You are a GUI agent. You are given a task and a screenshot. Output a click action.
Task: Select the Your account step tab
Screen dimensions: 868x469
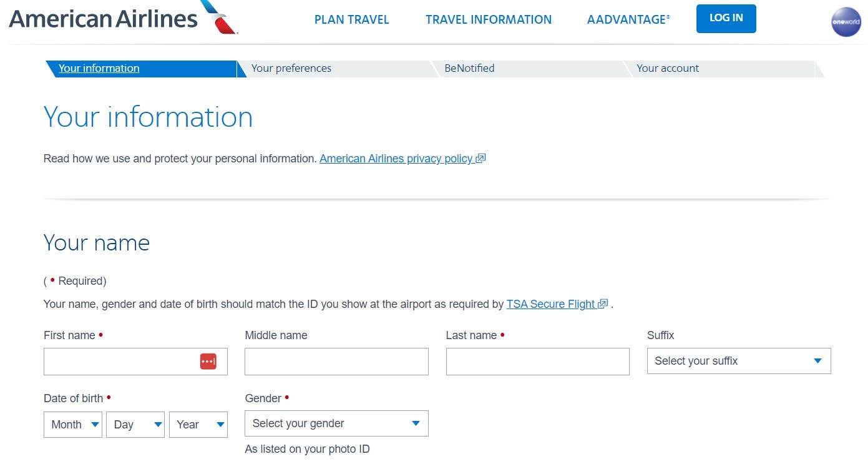click(668, 69)
